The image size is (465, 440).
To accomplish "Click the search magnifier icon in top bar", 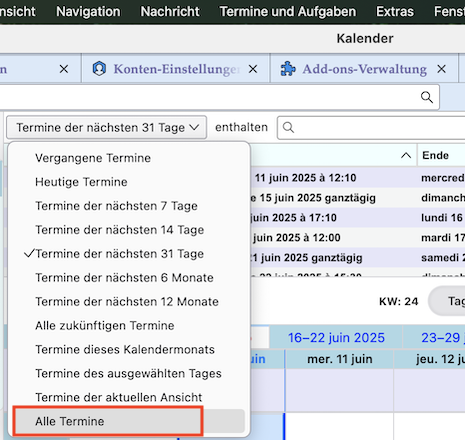I will [427, 97].
